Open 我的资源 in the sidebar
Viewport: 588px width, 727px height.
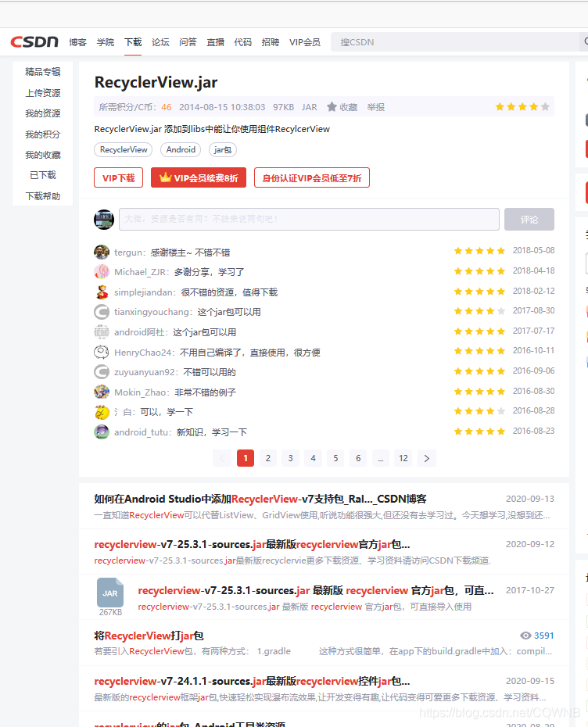[x=43, y=113]
